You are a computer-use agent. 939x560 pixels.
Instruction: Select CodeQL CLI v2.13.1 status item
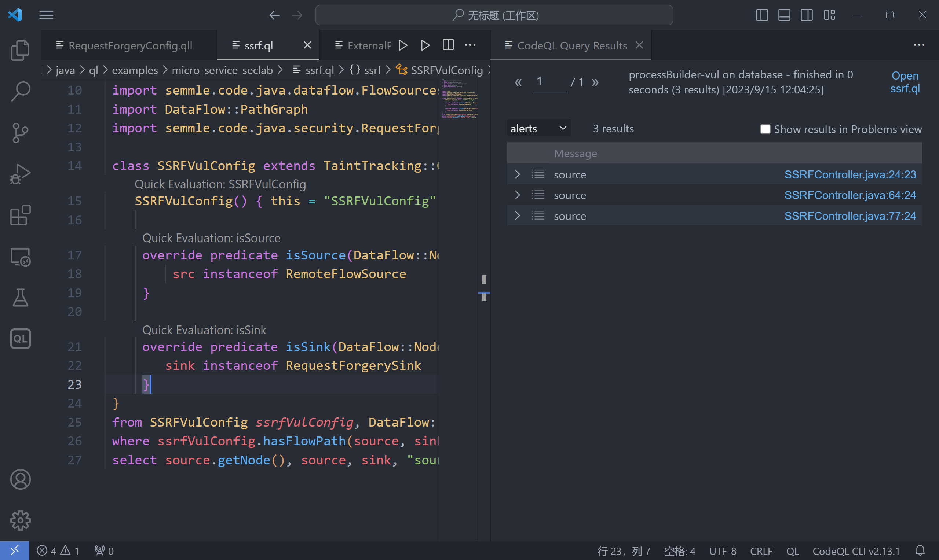pyautogui.click(x=856, y=551)
